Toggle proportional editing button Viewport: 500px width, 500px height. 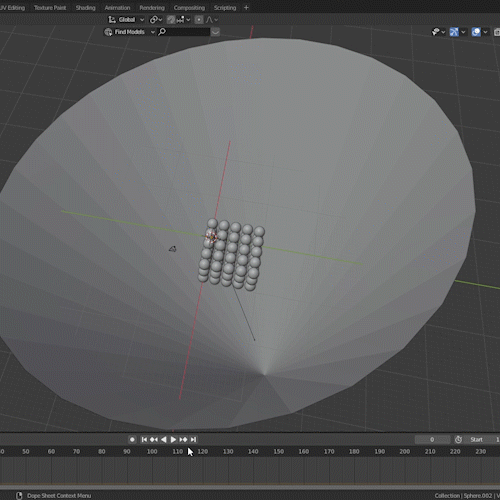coord(199,20)
